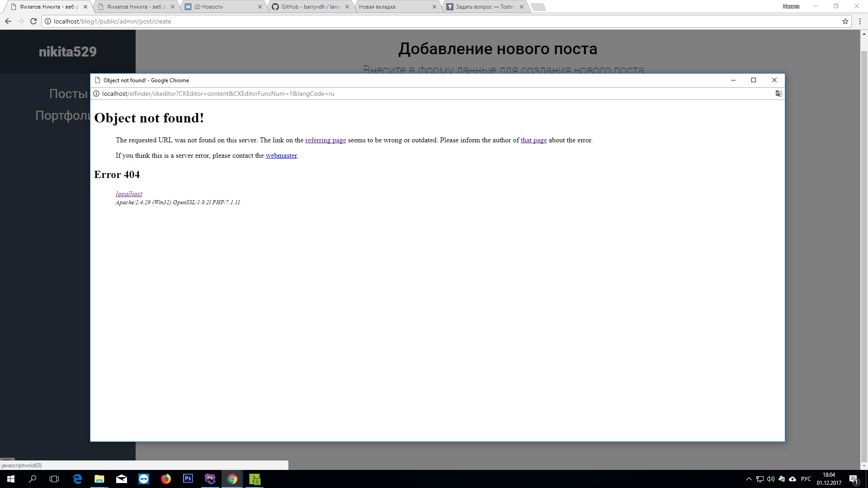Click nikita529 sidebar logo
This screenshot has width=868, height=488.
[x=68, y=52]
